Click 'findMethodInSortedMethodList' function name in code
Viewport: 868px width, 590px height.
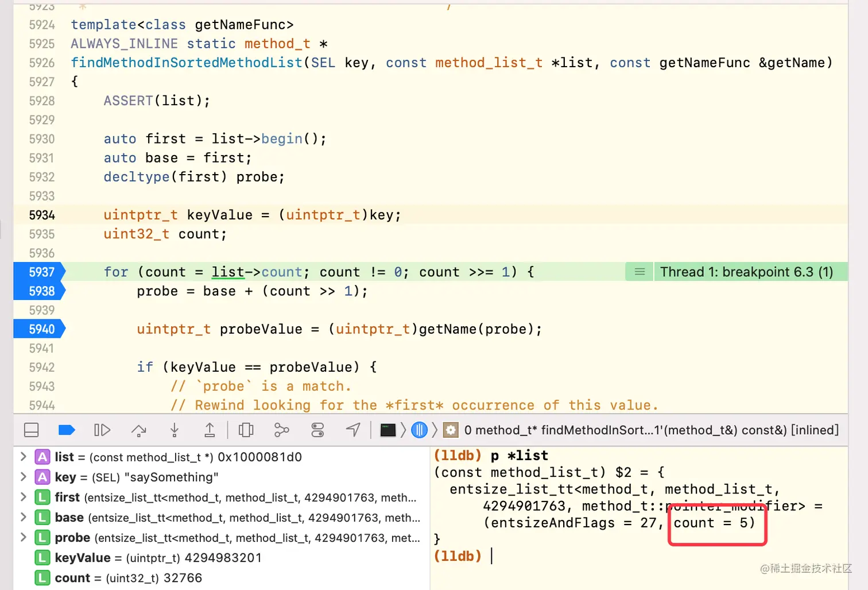[187, 63]
